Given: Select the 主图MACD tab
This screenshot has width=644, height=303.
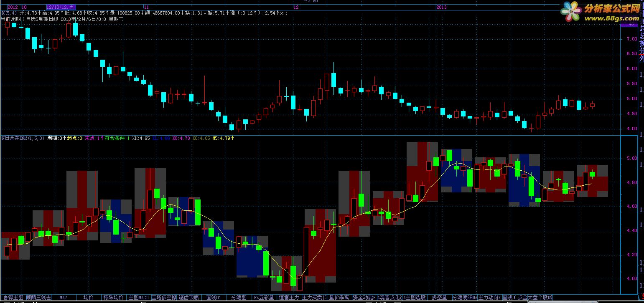Looking at the screenshot, I should point(138,298).
